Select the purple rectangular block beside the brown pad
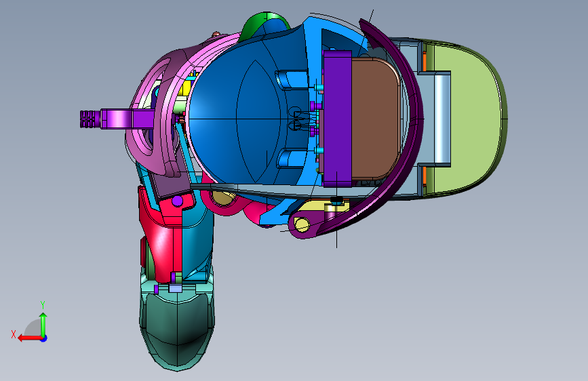588x381 pixels. pos(337,119)
